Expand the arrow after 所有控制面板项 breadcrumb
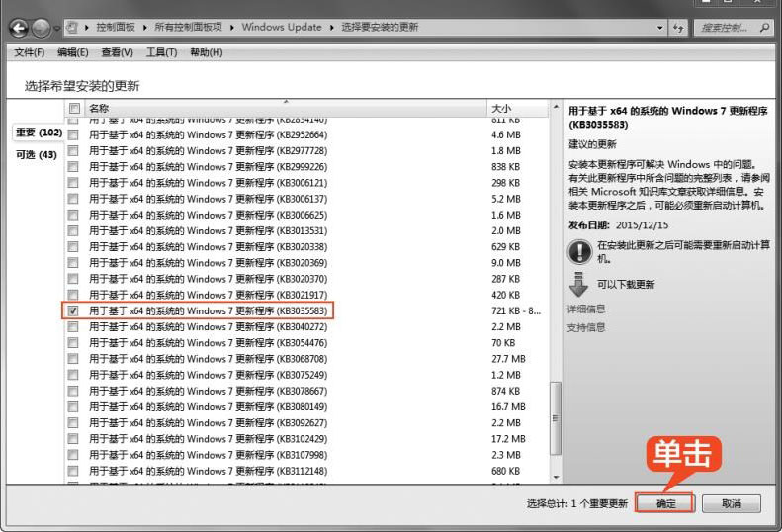This screenshot has height=532, width=782. coord(232,28)
